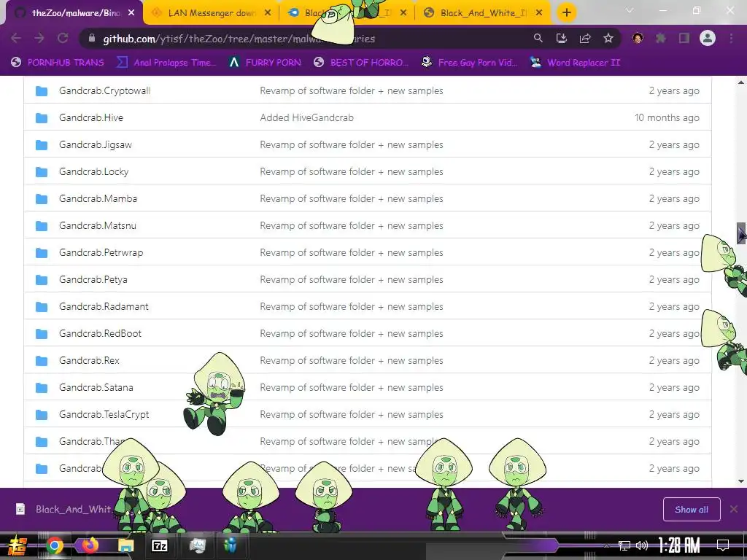Screen dimensions: 747x560
Task: Click the install/download page icon in address bar
Action: click(x=561, y=38)
